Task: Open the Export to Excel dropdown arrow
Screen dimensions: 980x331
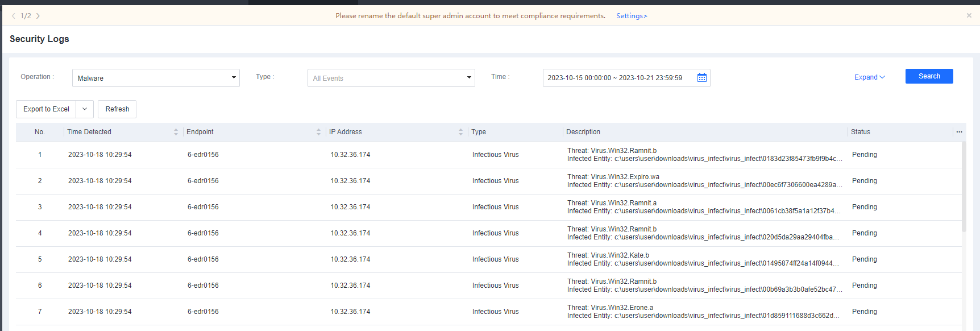Action: point(85,109)
